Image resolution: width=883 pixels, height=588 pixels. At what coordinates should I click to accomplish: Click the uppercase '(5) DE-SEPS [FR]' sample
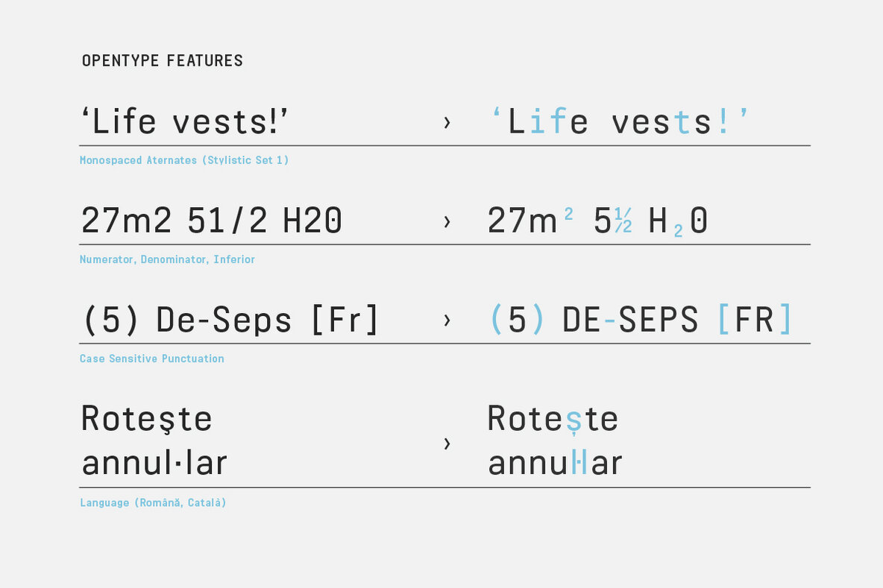click(x=640, y=320)
